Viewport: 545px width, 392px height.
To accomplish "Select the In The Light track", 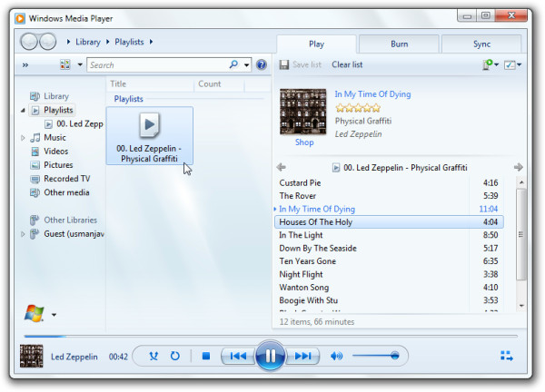I will point(389,235).
